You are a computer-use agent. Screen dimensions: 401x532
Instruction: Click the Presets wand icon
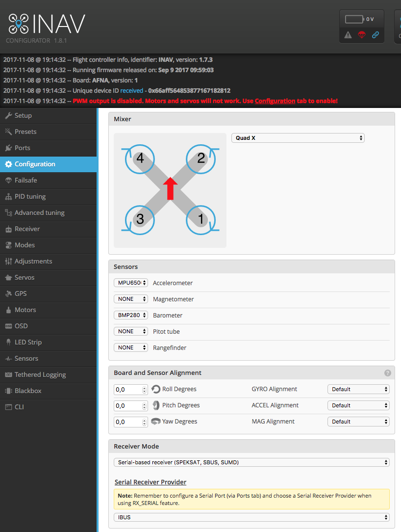(8, 132)
